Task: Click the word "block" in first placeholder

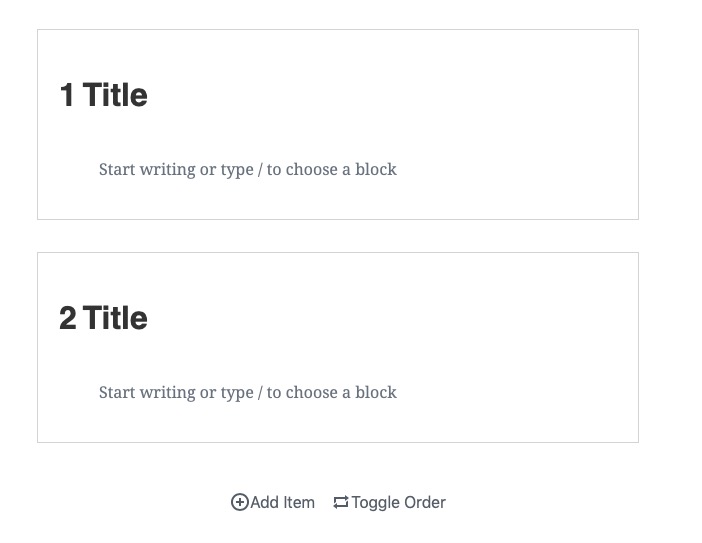Action: click(x=376, y=170)
